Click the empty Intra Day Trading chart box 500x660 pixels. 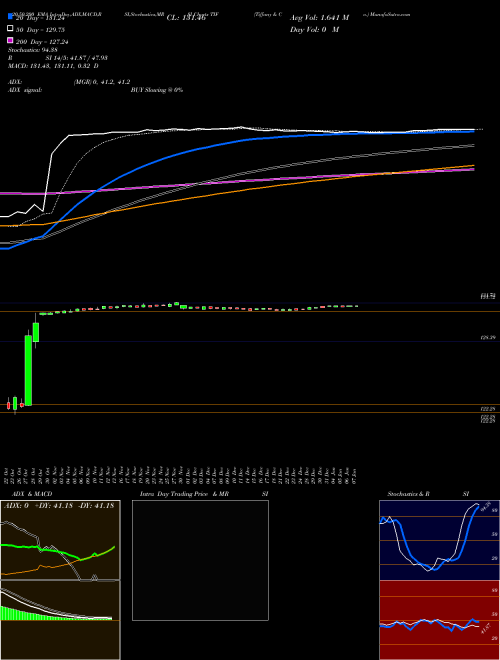(x=200, y=560)
